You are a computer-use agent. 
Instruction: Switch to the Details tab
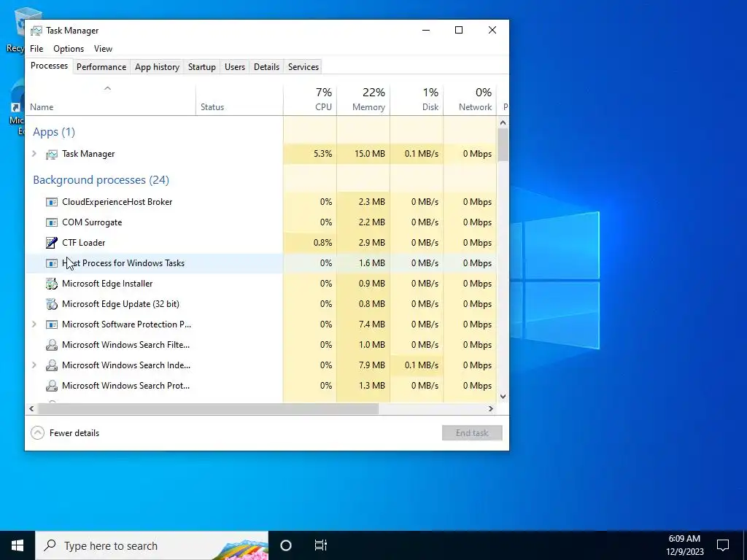click(266, 67)
